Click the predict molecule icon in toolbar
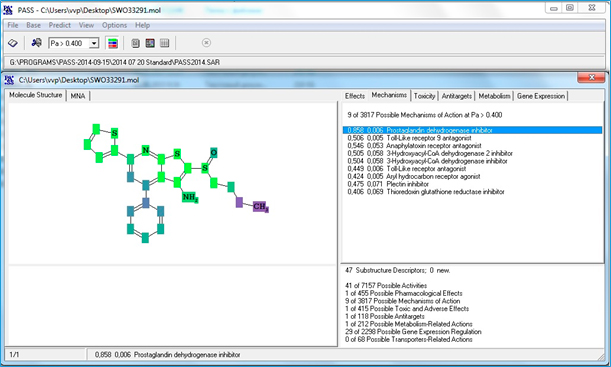 [x=37, y=43]
